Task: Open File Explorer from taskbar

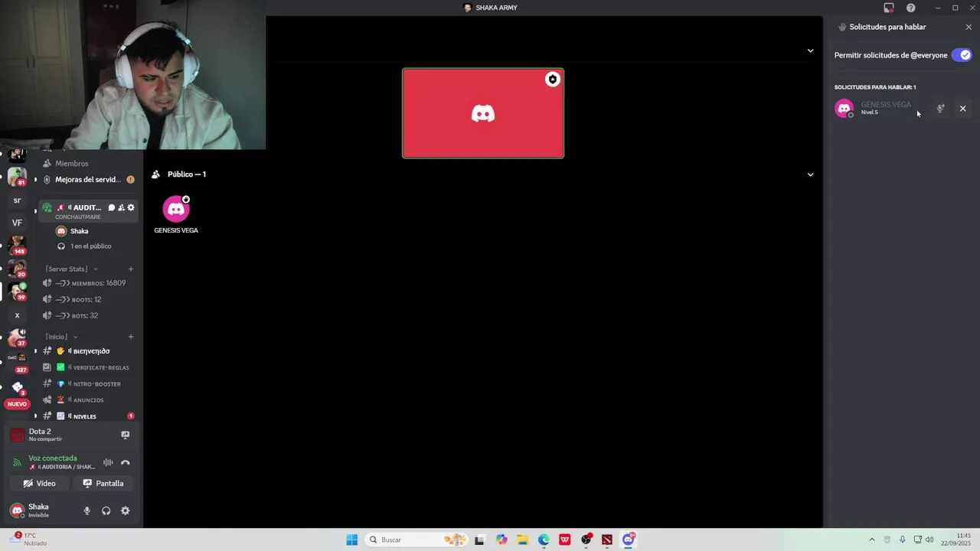Action: [522, 540]
